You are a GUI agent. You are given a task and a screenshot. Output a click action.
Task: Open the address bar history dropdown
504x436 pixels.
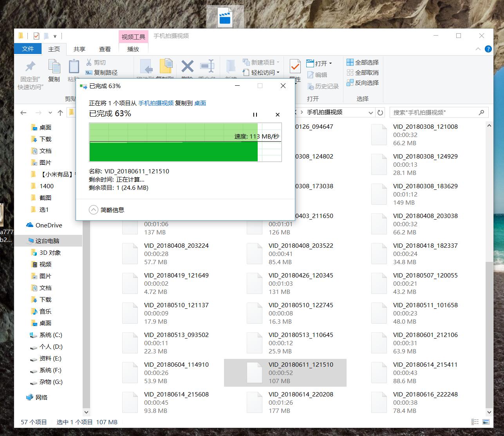370,112
